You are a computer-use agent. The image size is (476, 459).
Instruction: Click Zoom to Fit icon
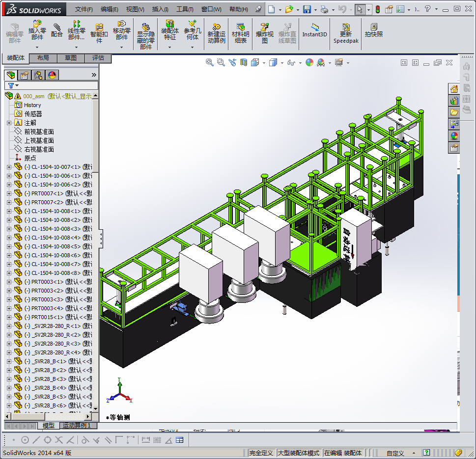tap(209, 62)
